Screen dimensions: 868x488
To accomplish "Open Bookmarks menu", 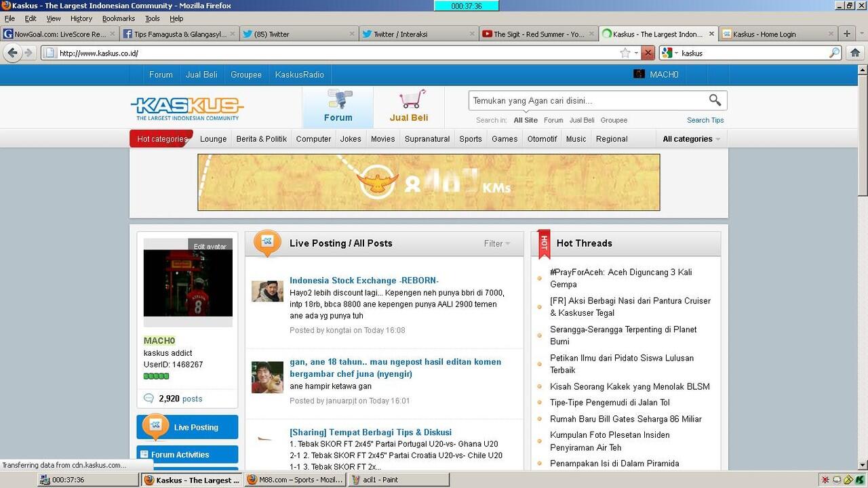I will [x=119, y=18].
